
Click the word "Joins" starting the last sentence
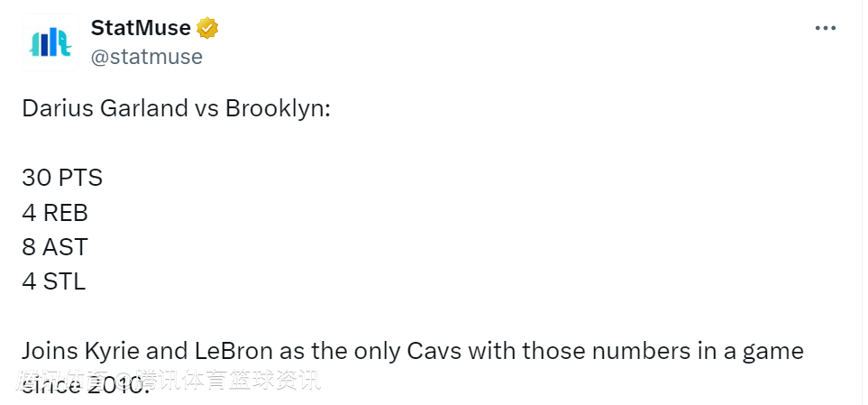[50, 351]
